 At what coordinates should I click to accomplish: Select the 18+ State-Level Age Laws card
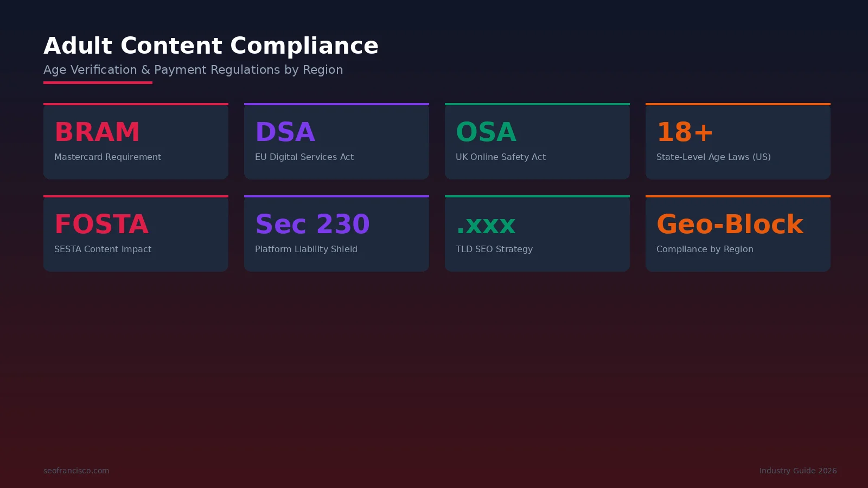[x=738, y=141]
